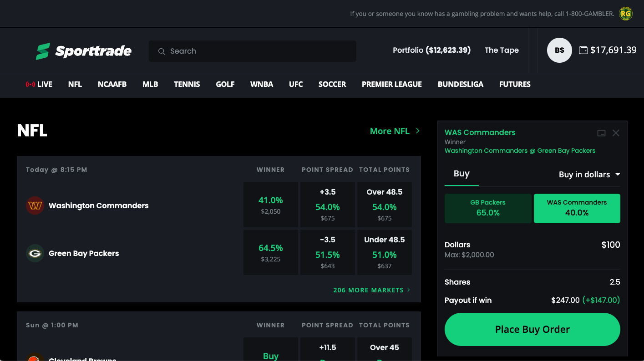Click the Green Bay Packers team name
This screenshot has height=361, width=644.
point(84,253)
